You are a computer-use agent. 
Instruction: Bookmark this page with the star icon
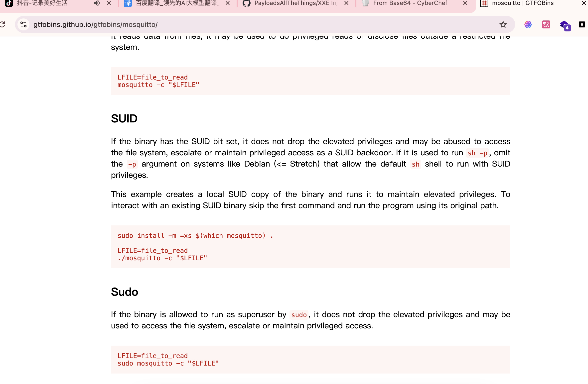(x=503, y=24)
